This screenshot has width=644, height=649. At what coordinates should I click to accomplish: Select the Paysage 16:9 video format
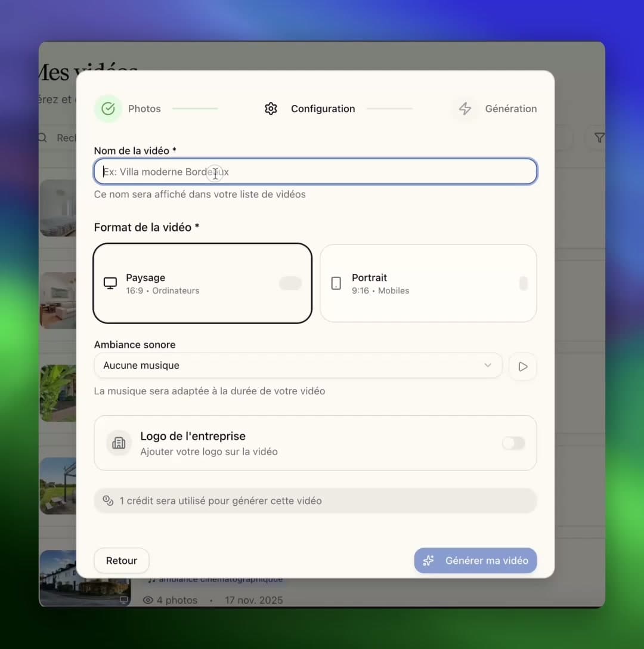[202, 283]
